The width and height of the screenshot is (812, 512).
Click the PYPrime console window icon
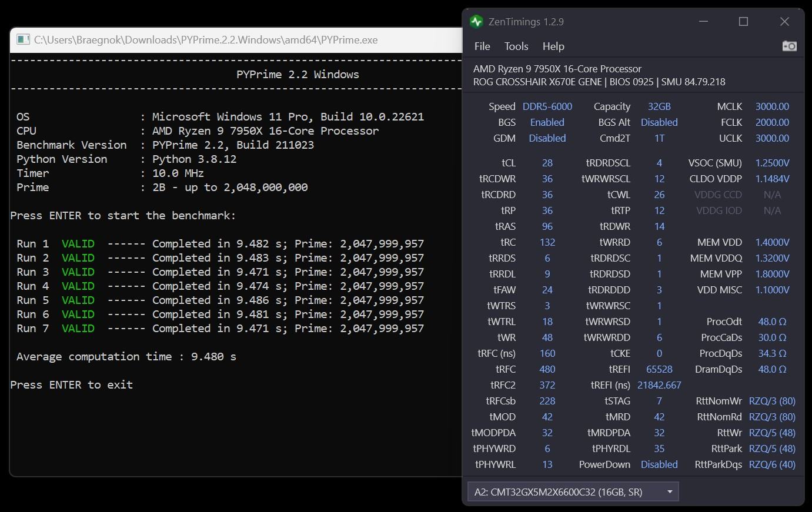pyautogui.click(x=23, y=39)
